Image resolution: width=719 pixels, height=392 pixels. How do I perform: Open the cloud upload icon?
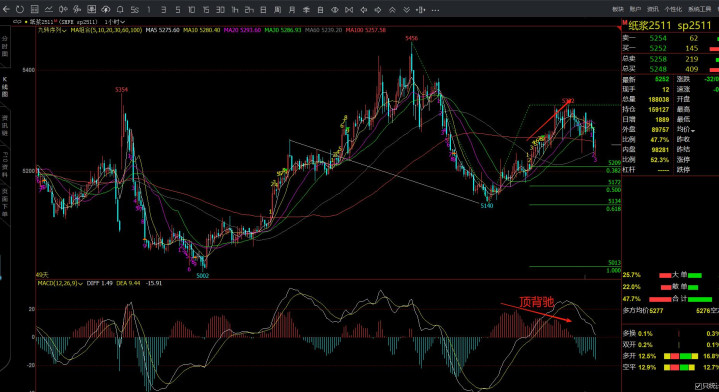click(105, 9)
